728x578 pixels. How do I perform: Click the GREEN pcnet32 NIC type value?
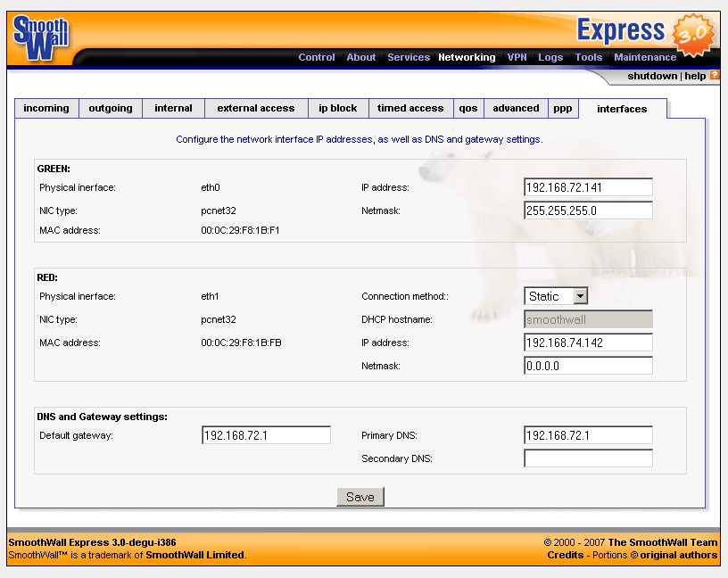(219, 211)
